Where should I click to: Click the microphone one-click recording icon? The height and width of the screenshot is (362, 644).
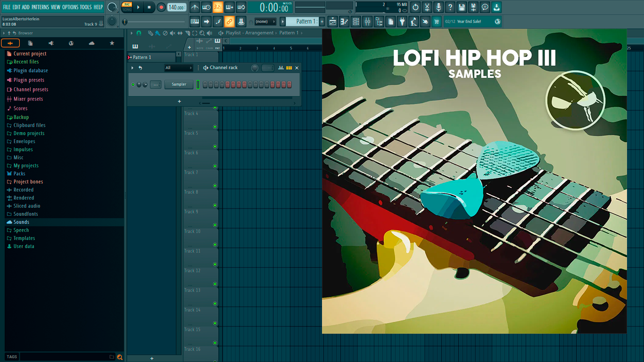coord(438,7)
